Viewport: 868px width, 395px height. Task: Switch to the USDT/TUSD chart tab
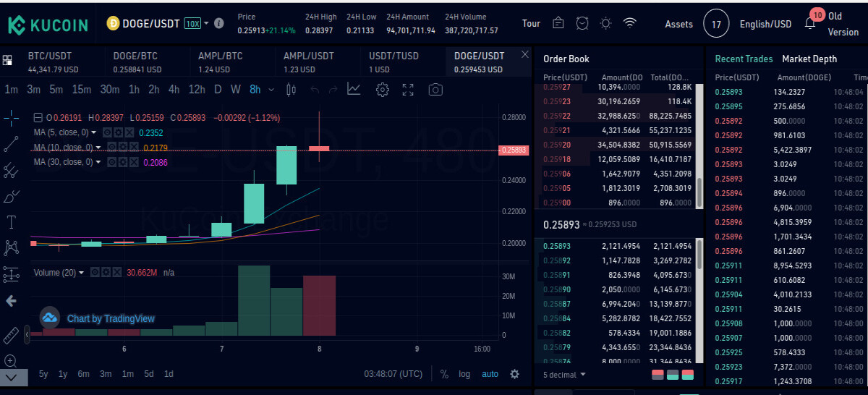pyautogui.click(x=402, y=62)
